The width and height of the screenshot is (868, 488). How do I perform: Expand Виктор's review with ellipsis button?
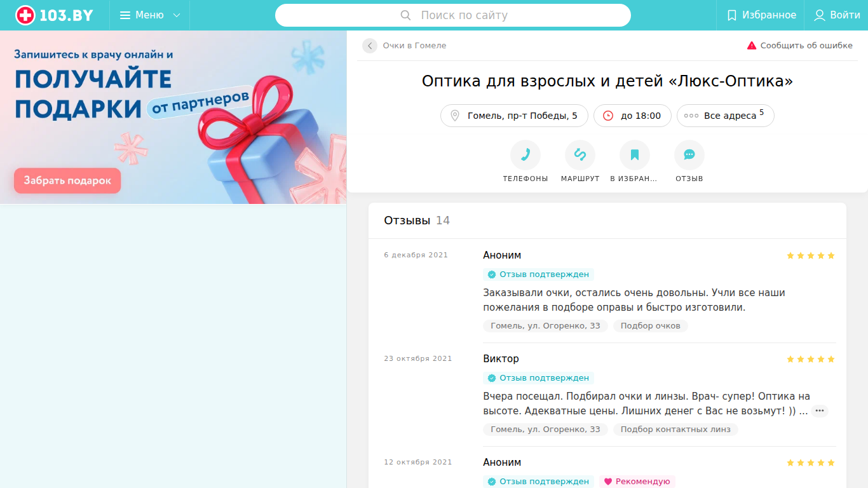point(820,411)
